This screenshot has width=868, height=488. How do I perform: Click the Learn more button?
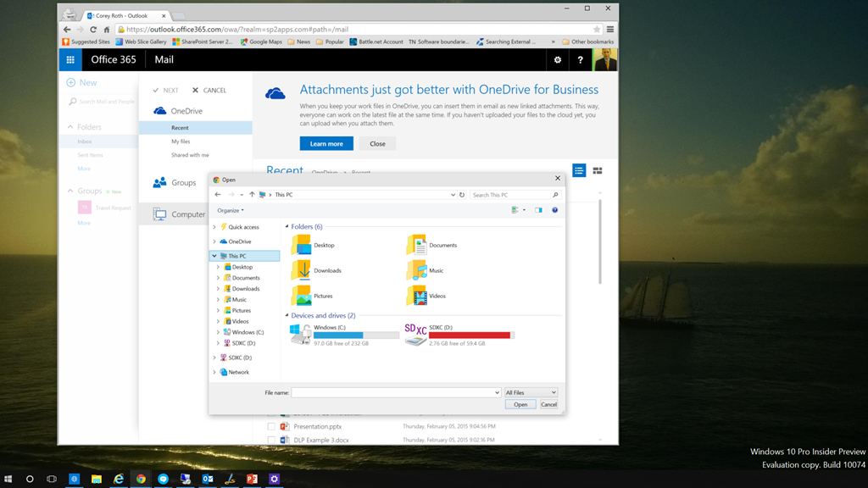326,144
